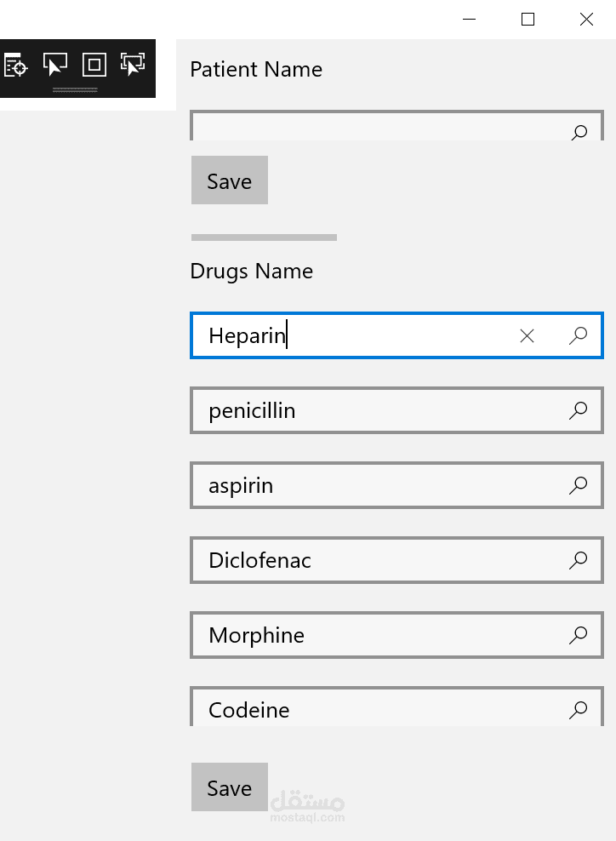Click search icon in Codeine box

point(579,709)
